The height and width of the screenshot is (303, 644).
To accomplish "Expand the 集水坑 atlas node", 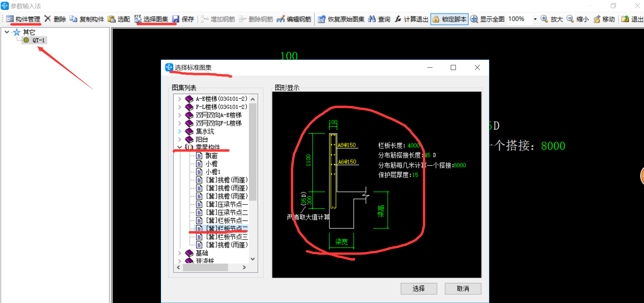I will click(180, 131).
